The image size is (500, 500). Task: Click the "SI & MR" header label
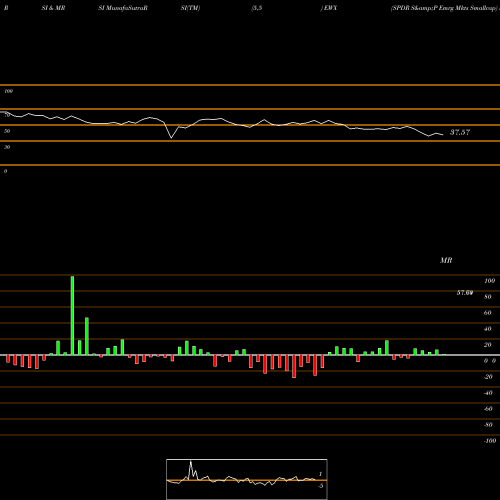53,8
